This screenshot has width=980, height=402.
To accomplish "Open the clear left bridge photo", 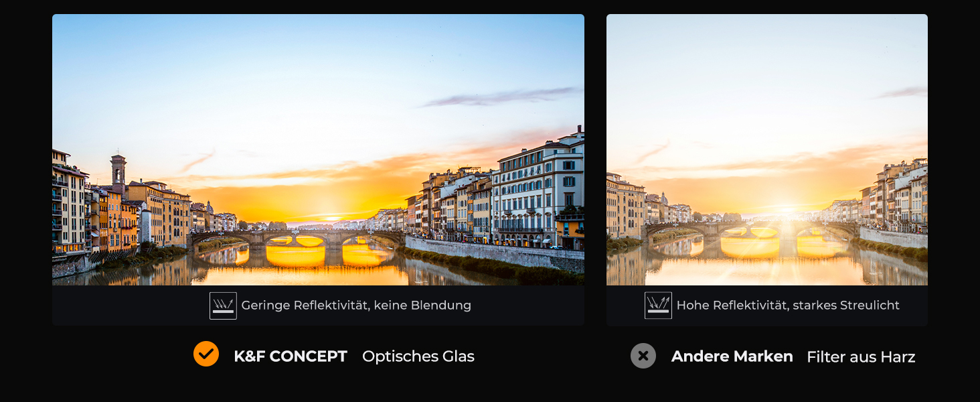I will 318,150.
